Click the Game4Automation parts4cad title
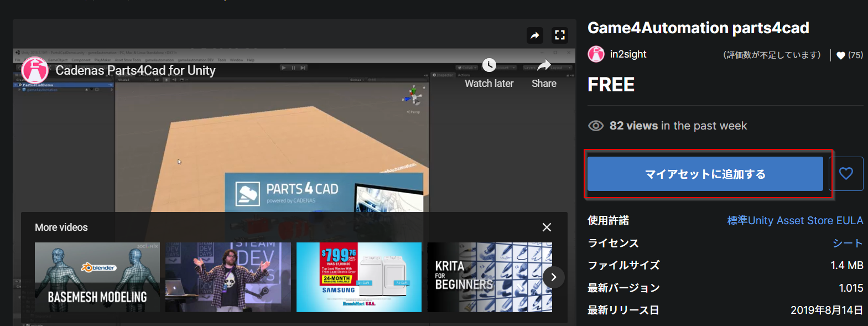This screenshot has width=868, height=326. pos(698,28)
